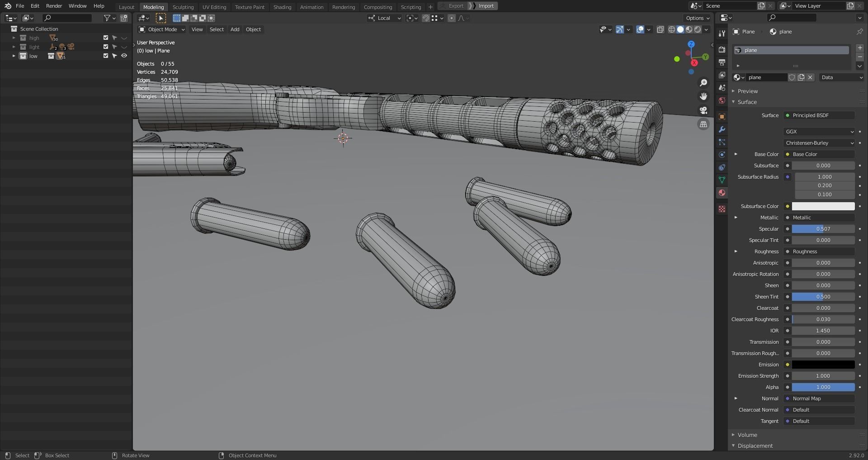The image size is (868, 460).
Task: Switch to the Sculpting workspace tab
Action: (183, 7)
